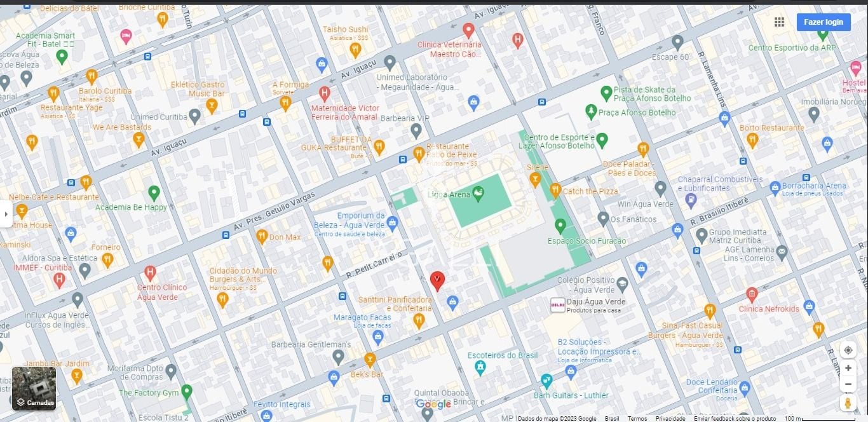Open Chaparral Combustíveis gas station marker
This screenshot has height=422, width=868.
[x=691, y=200]
